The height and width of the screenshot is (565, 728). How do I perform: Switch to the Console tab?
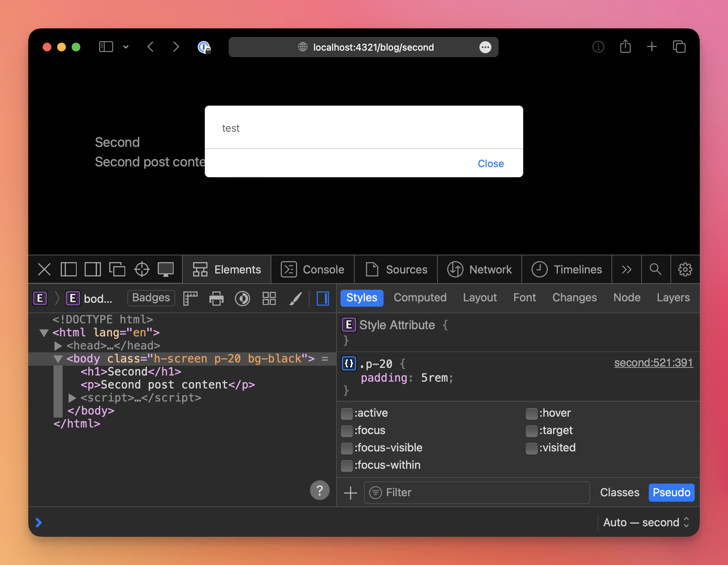point(313,269)
